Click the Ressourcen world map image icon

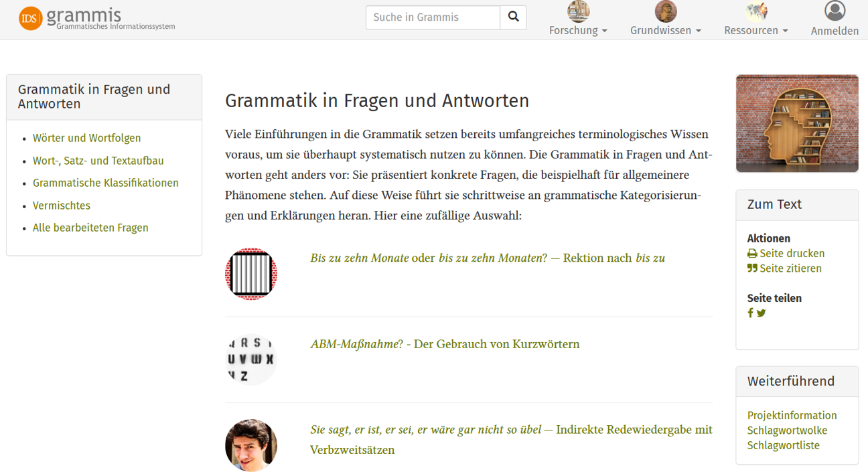pyautogui.click(x=755, y=10)
